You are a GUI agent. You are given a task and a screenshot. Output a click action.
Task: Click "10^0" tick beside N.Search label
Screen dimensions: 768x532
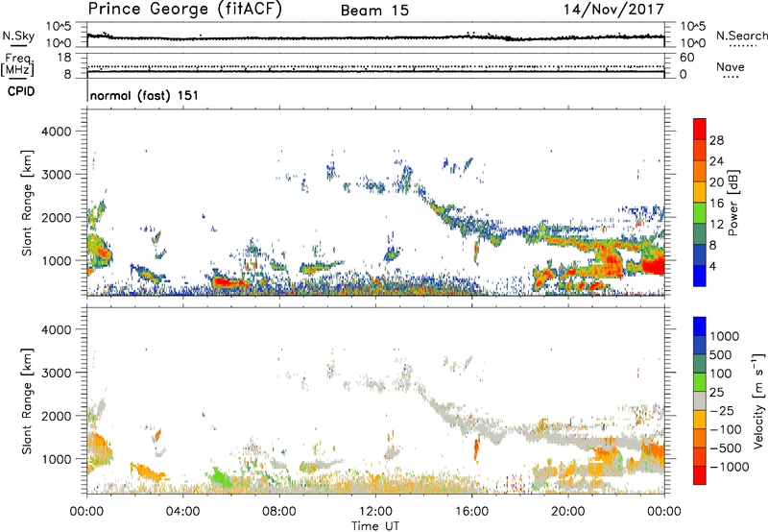(692, 43)
